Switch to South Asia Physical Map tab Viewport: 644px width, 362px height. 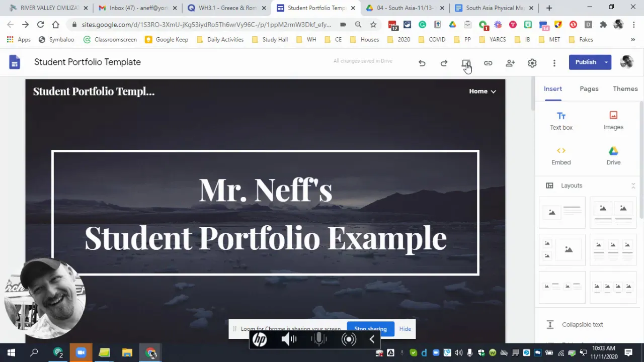pyautogui.click(x=495, y=8)
